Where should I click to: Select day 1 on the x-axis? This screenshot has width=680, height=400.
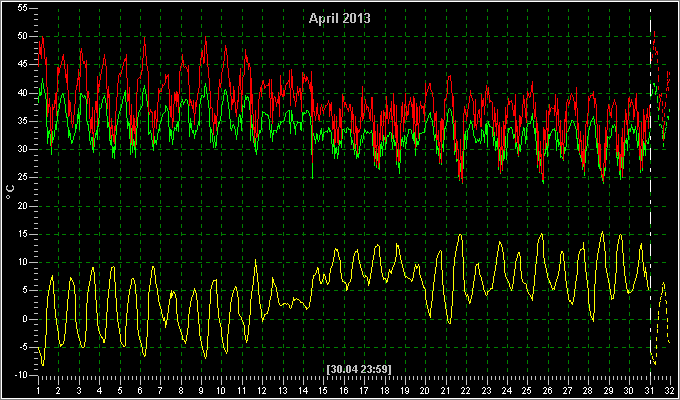[x=39, y=391]
